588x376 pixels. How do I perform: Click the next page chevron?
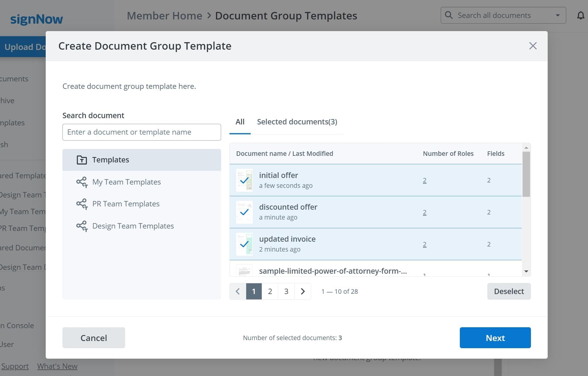[x=303, y=291]
